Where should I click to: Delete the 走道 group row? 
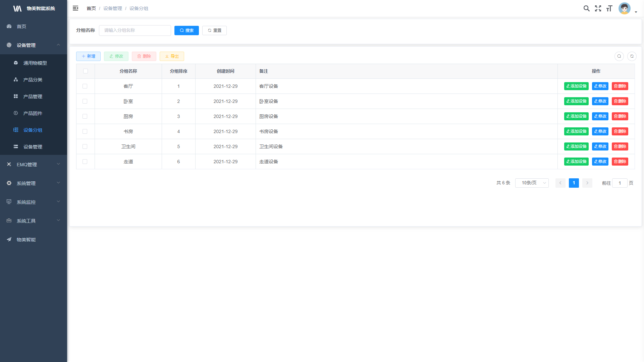click(x=620, y=162)
